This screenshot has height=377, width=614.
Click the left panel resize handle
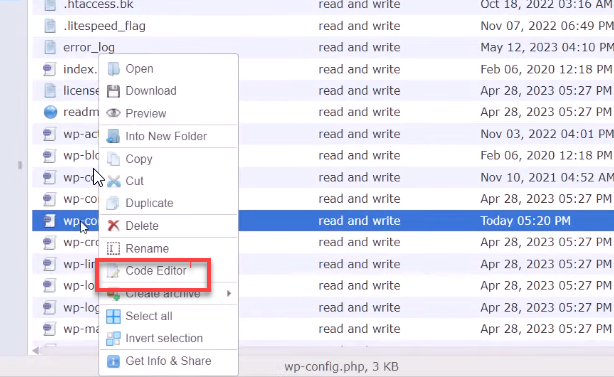(x=20, y=165)
